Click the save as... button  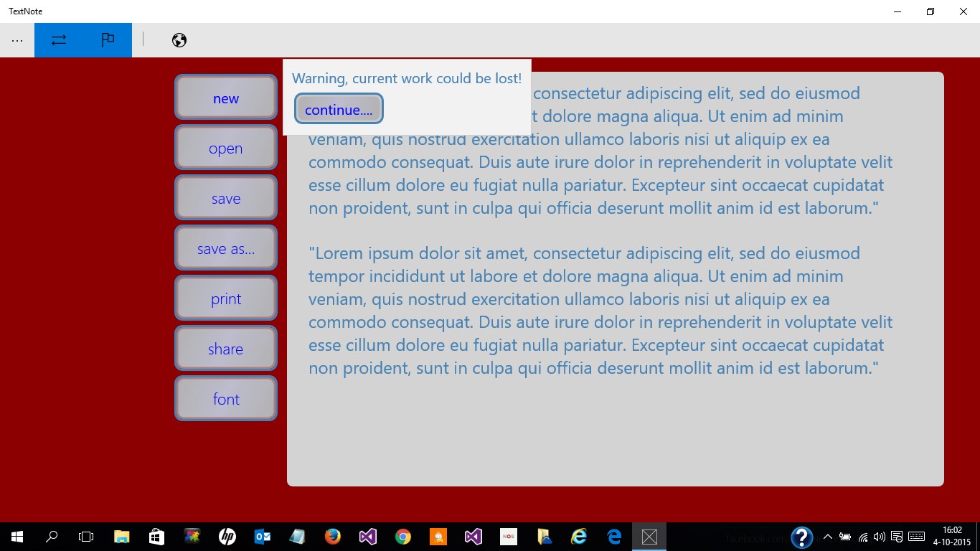(225, 248)
